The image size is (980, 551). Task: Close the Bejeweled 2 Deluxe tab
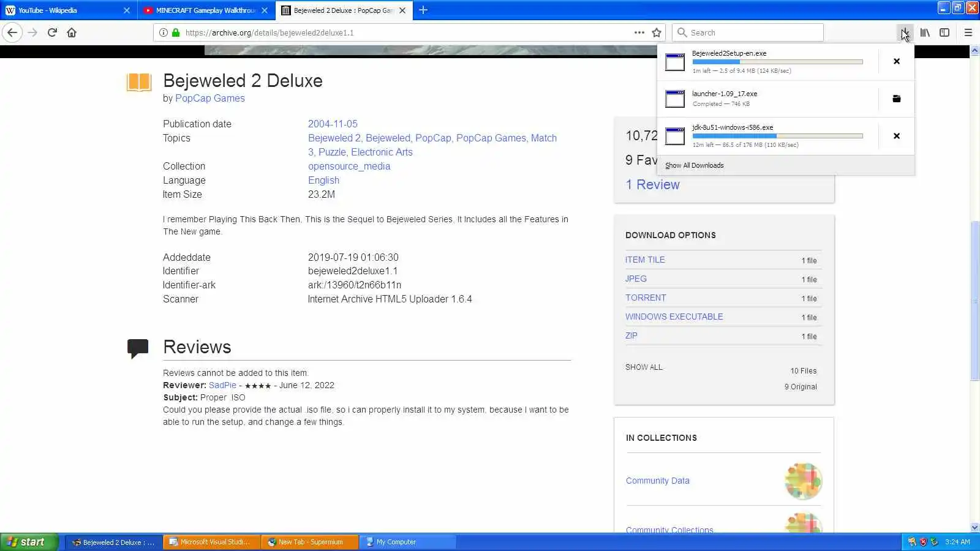coord(402,10)
